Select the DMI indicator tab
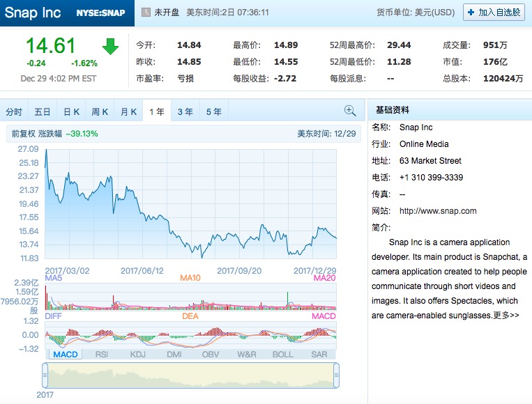The height and width of the screenshot is (404, 532). click(x=174, y=355)
